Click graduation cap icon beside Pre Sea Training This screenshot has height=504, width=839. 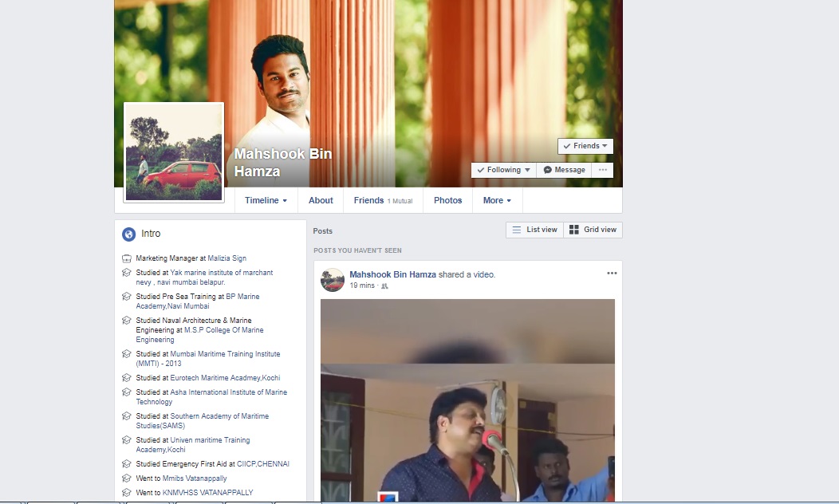point(127,297)
